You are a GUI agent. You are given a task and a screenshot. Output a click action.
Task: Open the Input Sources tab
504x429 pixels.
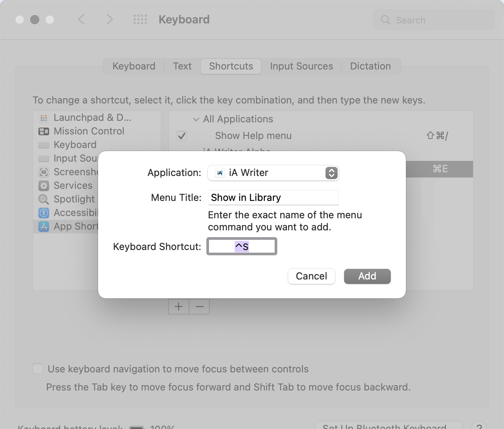[301, 66]
